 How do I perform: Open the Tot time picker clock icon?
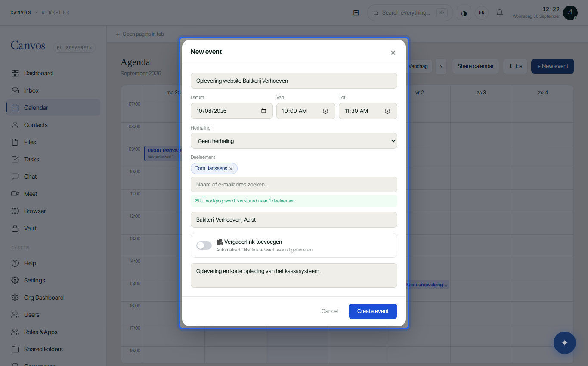387,111
